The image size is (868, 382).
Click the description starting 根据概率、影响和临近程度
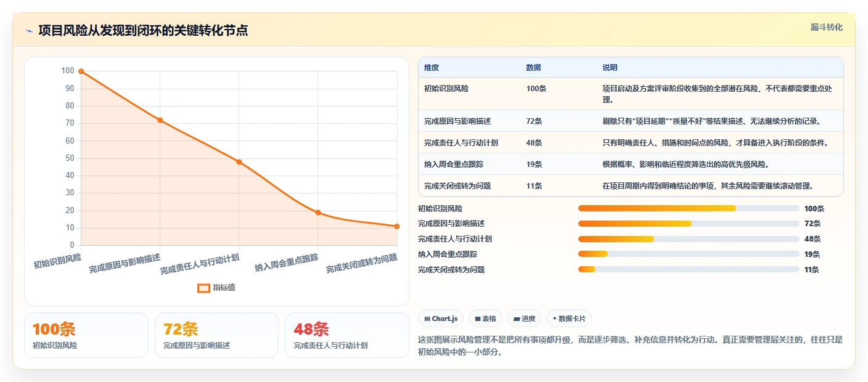(x=687, y=165)
